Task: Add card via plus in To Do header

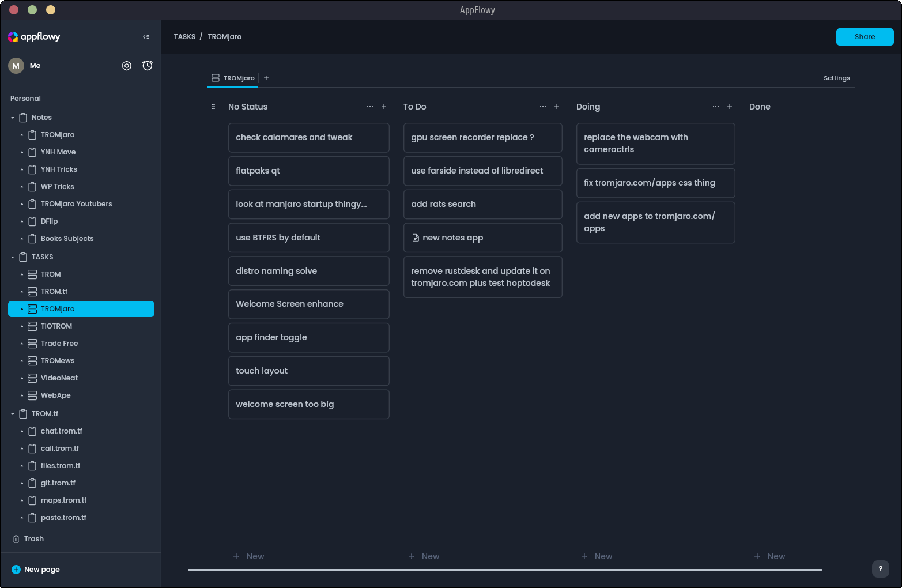Action: tap(557, 107)
